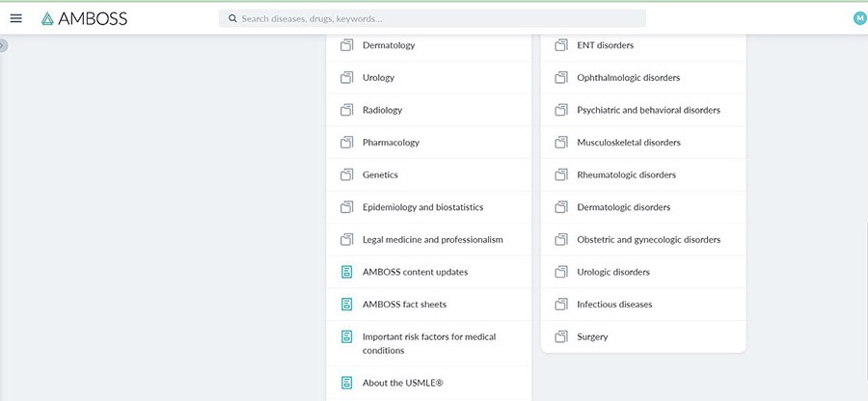This screenshot has height=401, width=868.
Task: Select Psychiatric and behavioral disorders
Action: 648,110
